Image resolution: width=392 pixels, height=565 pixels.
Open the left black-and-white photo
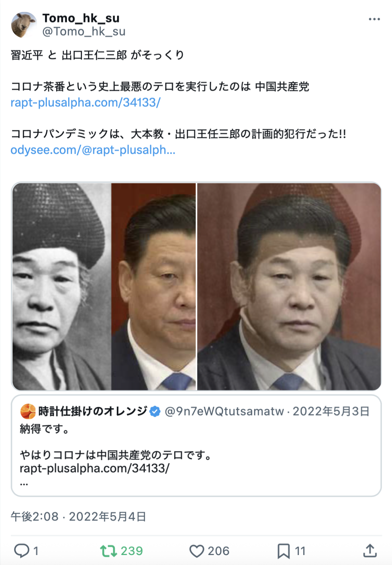(x=62, y=286)
